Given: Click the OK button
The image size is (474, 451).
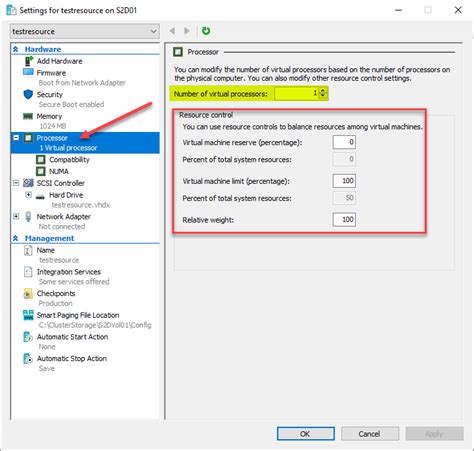Looking at the screenshot, I should pos(306,434).
